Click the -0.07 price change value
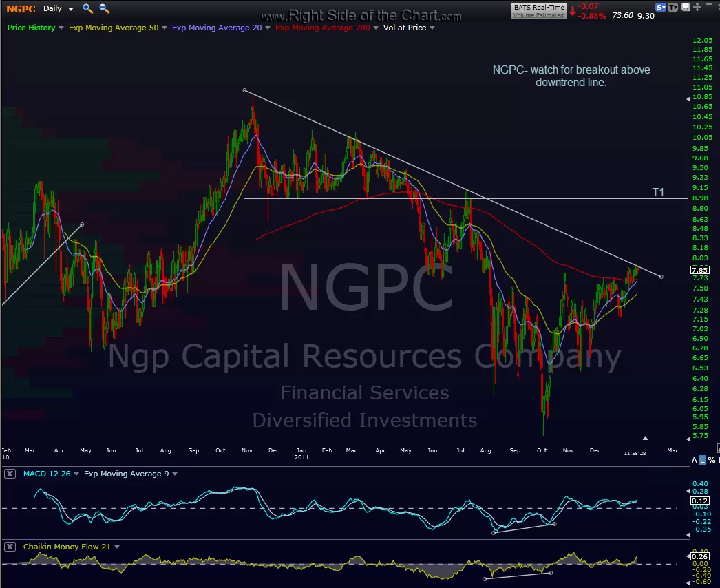The image size is (720, 588). click(x=589, y=6)
